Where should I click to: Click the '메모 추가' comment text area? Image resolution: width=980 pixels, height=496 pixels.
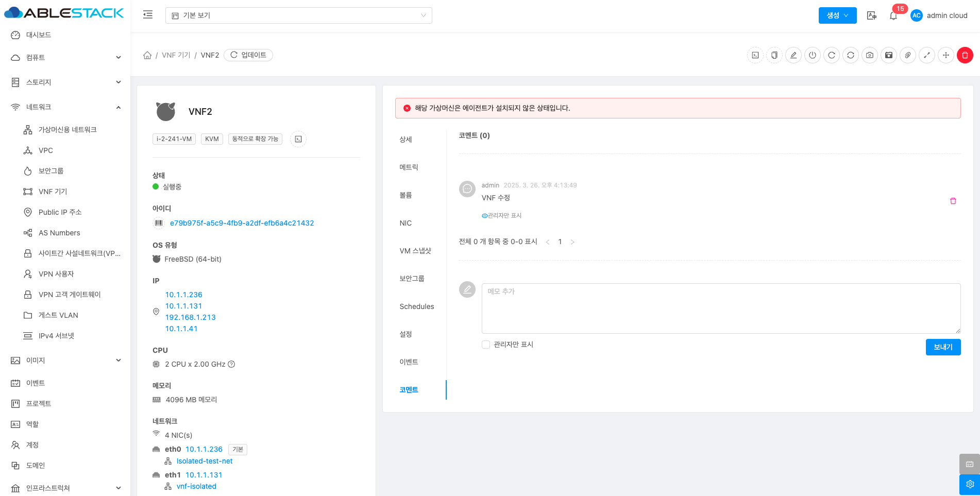click(720, 308)
